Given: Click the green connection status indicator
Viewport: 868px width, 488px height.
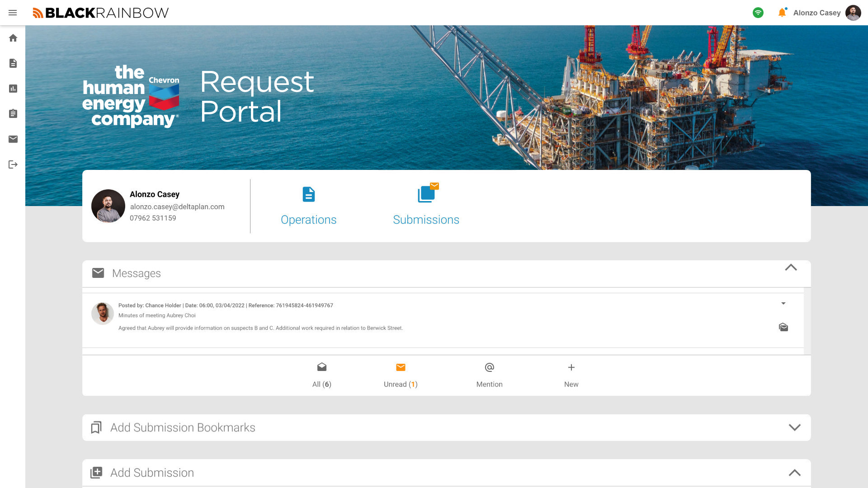Looking at the screenshot, I should tap(758, 13).
